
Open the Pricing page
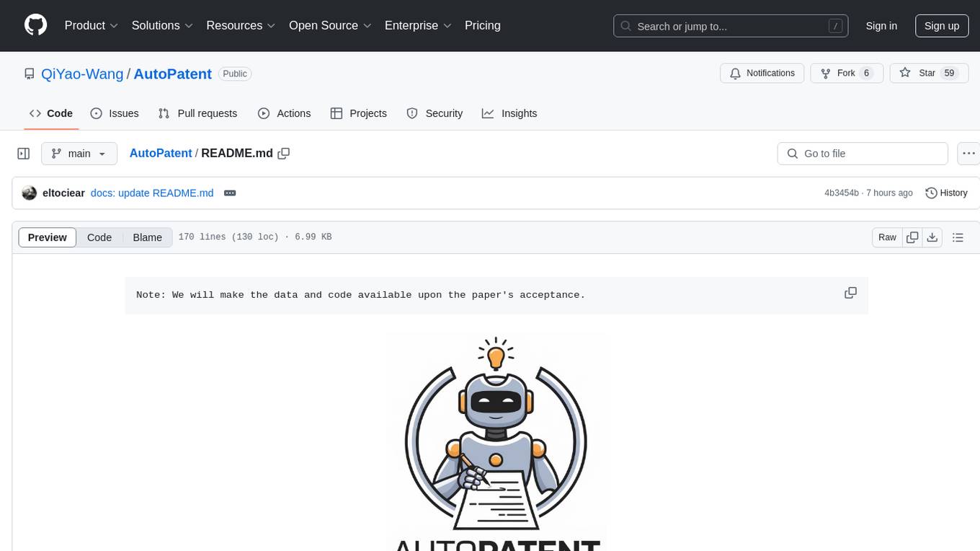click(x=483, y=25)
